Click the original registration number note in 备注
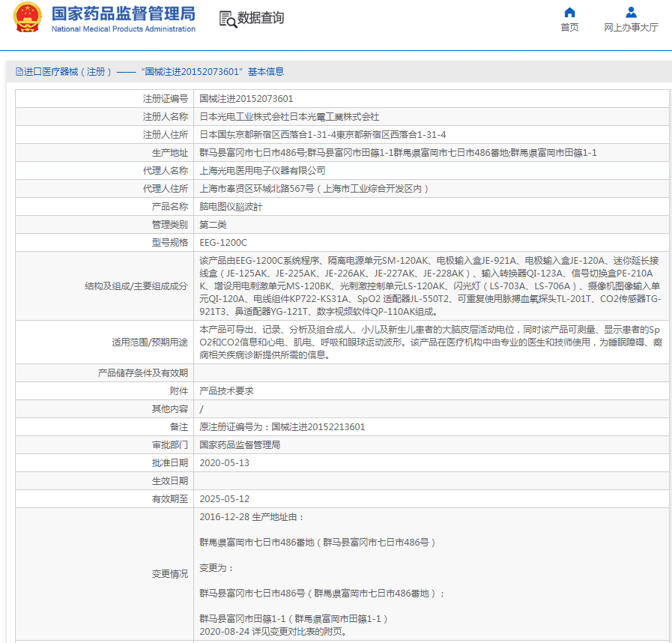 coord(282,427)
